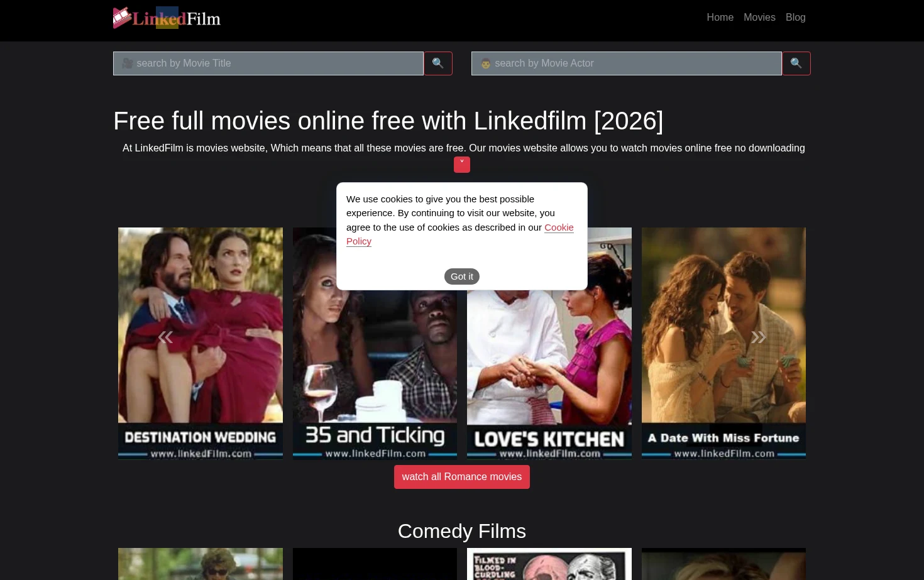Open the Movies menu item
Viewport: 924px width, 580px height.
coord(759,18)
